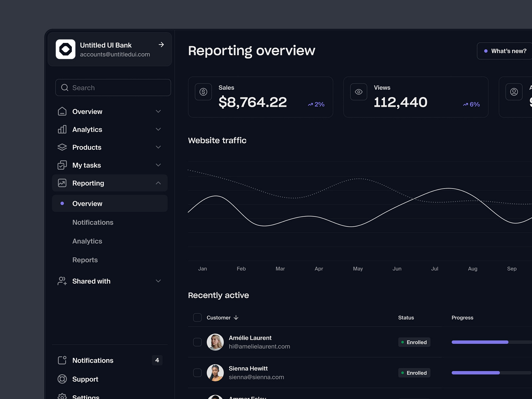Click the Products layers icon in sidebar
532x399 pixels.
62,147
